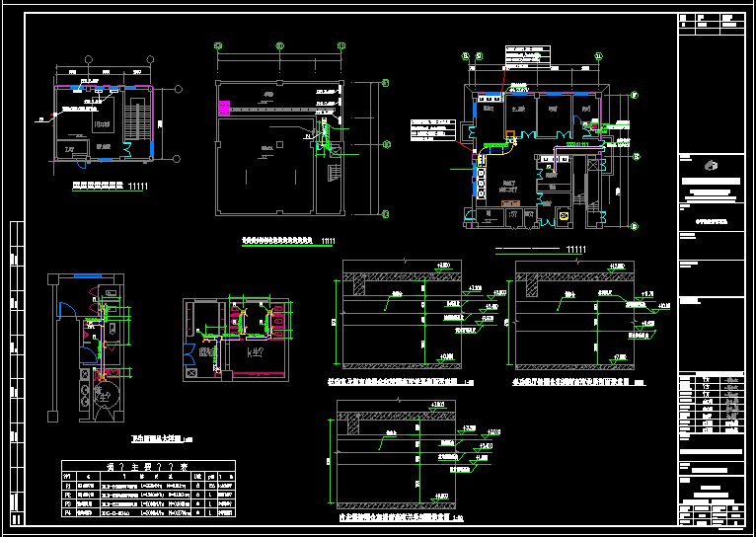Screen dimensions: 756x537
Task: Select the magenta rectangle in the middle floor plan
Action: point(223,105)
